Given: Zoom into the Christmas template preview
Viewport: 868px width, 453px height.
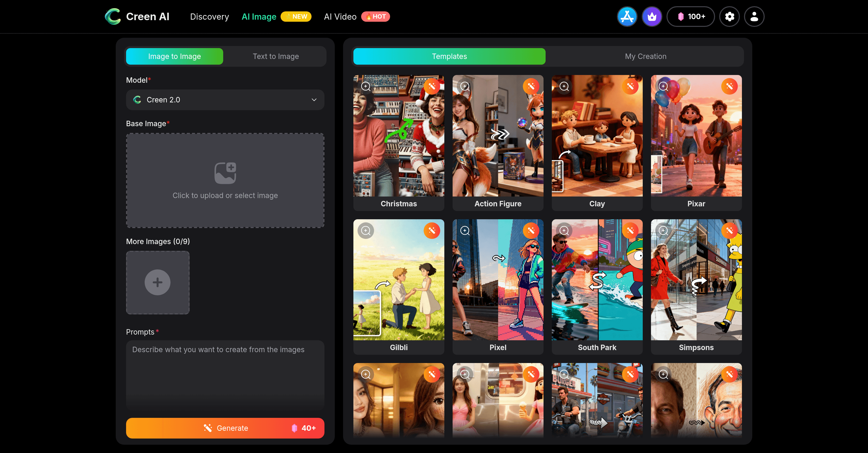Looking at the screenshot, I should coord(366,86).
